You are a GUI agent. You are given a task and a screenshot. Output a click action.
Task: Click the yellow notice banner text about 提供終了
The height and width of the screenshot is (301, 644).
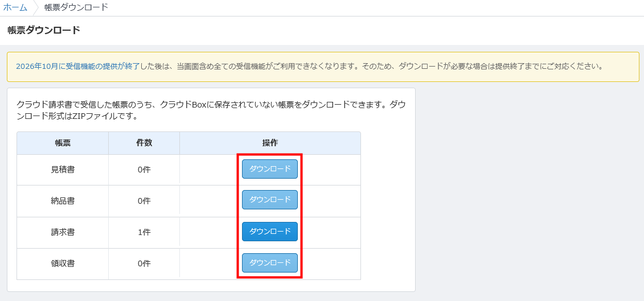tap(370, 66)
